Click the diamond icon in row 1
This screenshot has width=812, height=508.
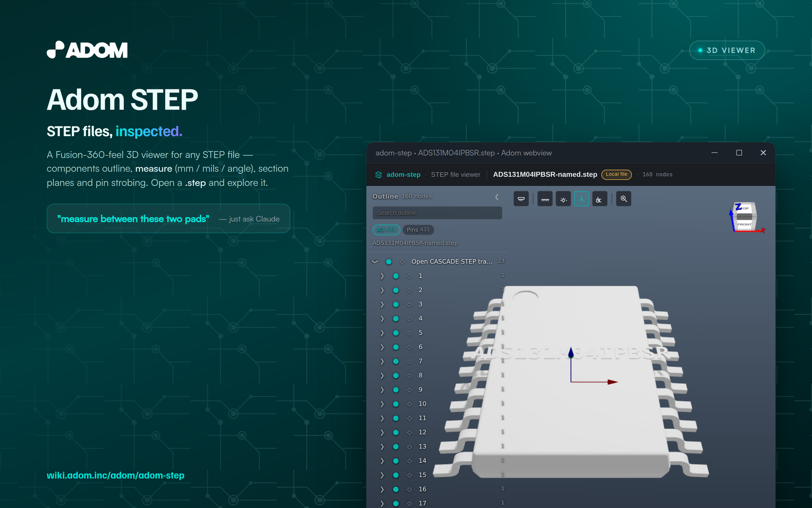click(410, 276)
